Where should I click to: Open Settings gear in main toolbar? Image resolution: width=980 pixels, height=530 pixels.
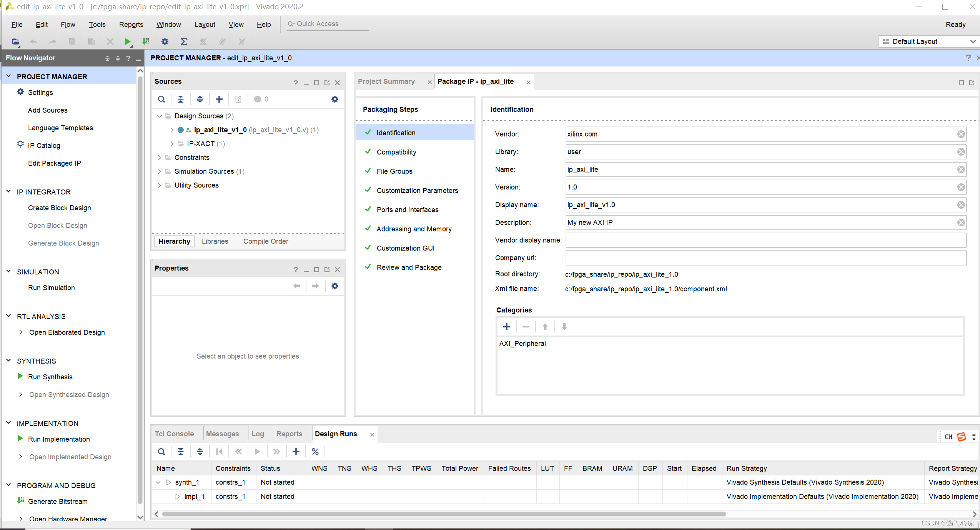tap(165, 42)
